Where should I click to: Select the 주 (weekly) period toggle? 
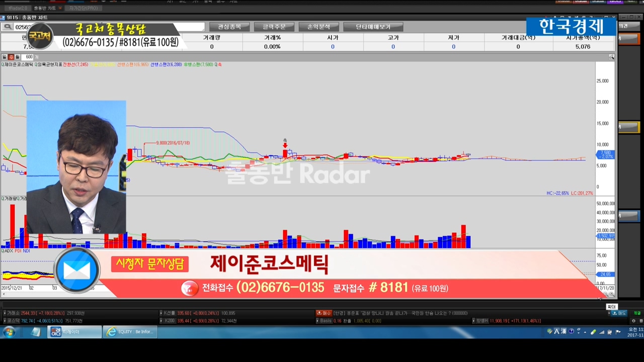point(11,57)
